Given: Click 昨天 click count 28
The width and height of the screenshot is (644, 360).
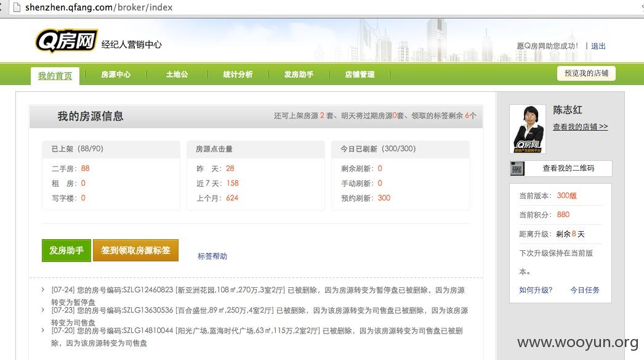Looking at the screenshot, I should click(x=230, y=168).
